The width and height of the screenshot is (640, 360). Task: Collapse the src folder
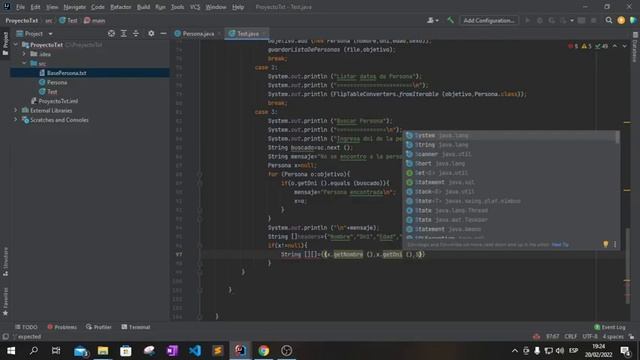pyautogui.click(x=24, y=63)
